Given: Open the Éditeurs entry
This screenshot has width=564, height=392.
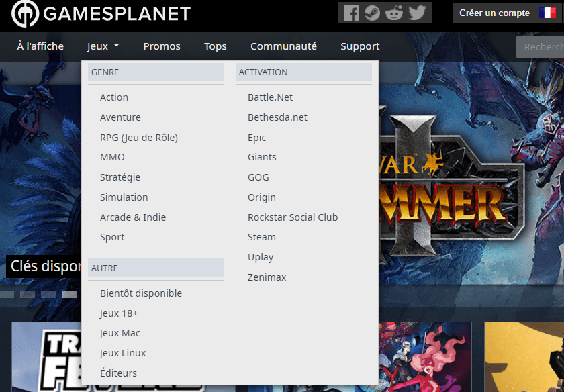Looking at the screenshot, I should coord(118,373).
